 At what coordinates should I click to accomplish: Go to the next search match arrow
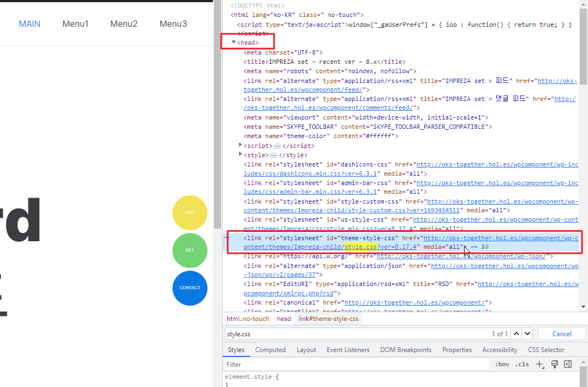tap(527, 334)
